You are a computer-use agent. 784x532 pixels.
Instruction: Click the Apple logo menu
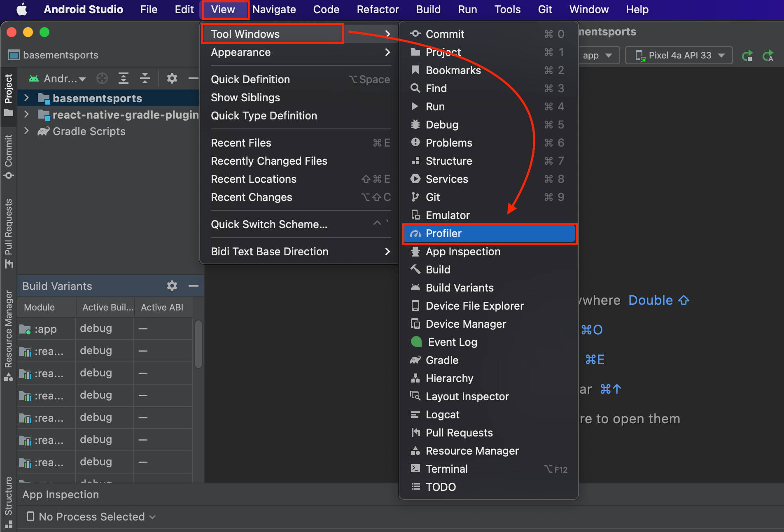(22, 9)
